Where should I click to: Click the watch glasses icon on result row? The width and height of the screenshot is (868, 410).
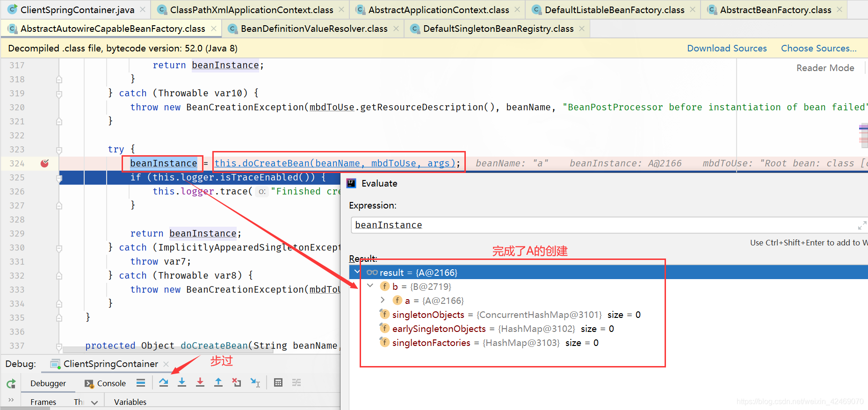pyautogui.click(x=372, y=272)
